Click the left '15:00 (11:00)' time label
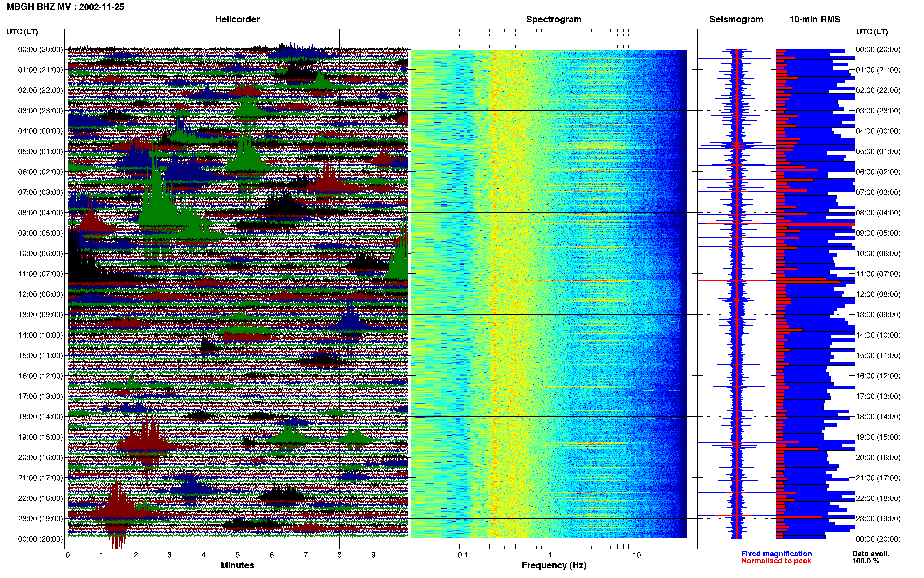 (41, 356)
